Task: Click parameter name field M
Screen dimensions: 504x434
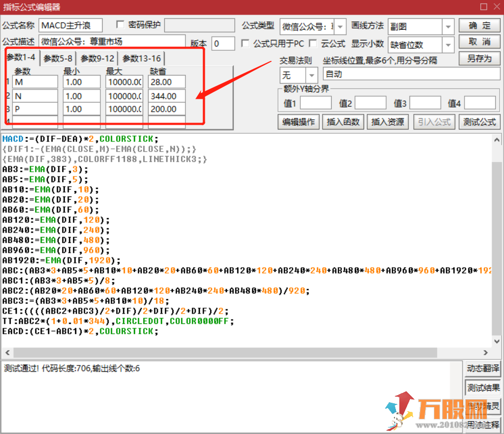Action: coord(35,82)
